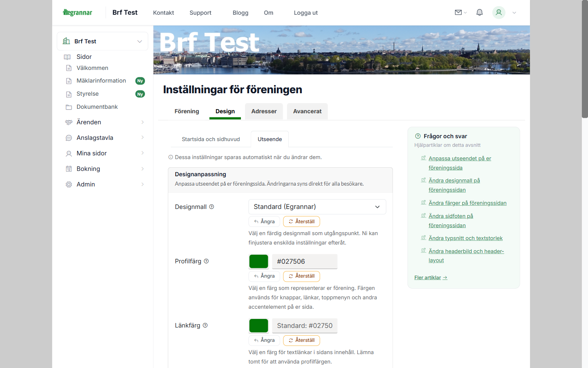Click Ångra under Länkfärg
The height and width of the screenshot is (368, 588).
(x=264, y=340)
